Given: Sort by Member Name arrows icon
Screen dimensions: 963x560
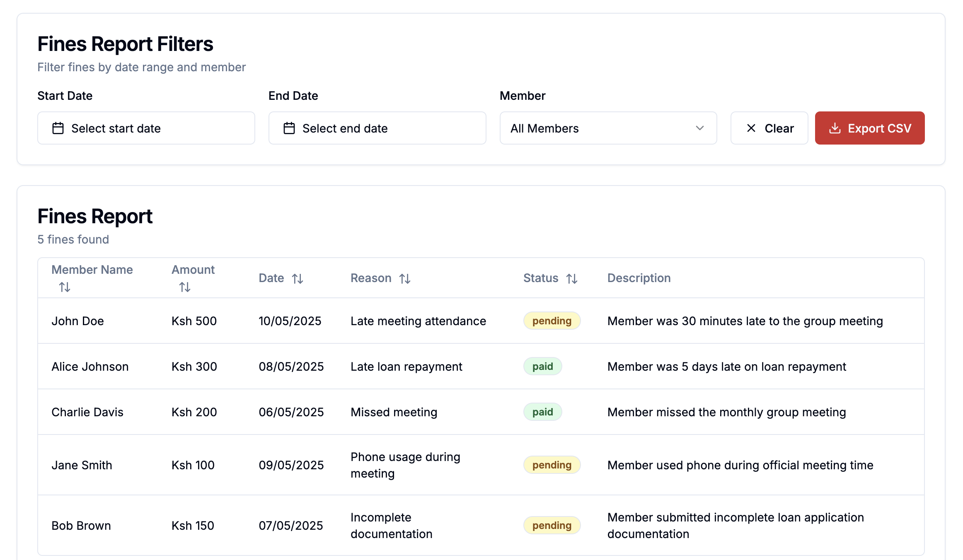Looking at the screenshot, I should coord(65,287).
